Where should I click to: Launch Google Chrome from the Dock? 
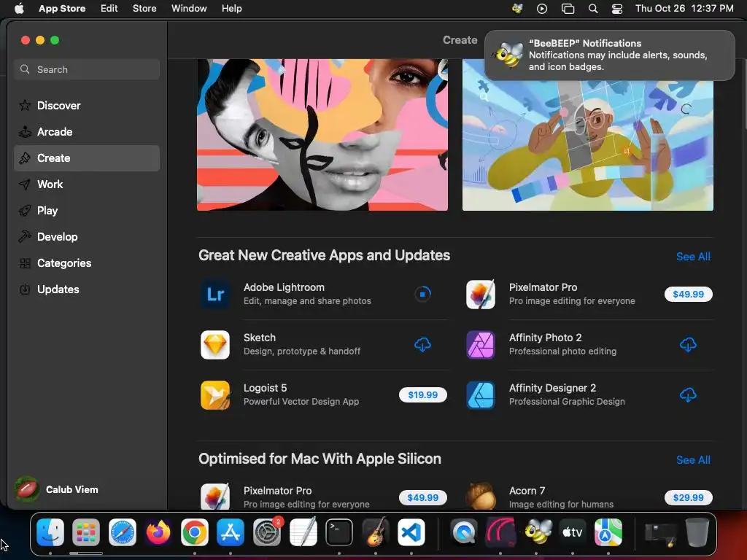pos(194,532)
